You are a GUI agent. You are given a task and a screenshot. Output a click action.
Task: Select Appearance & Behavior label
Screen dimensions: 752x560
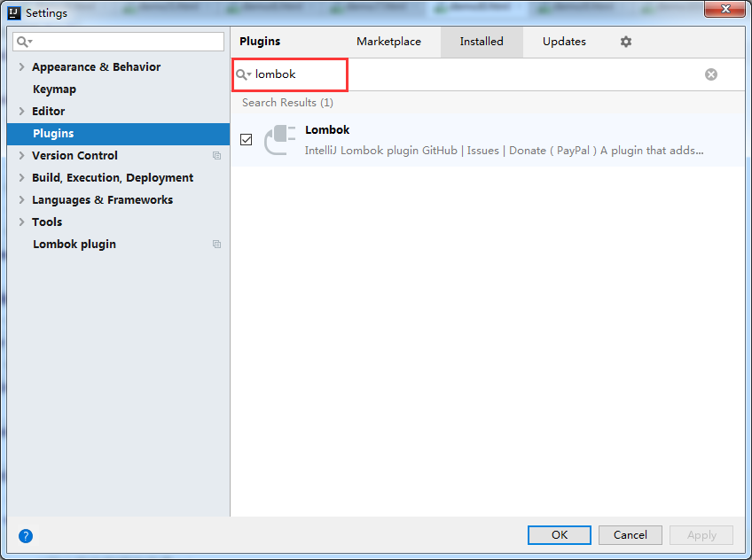point(96,67)
